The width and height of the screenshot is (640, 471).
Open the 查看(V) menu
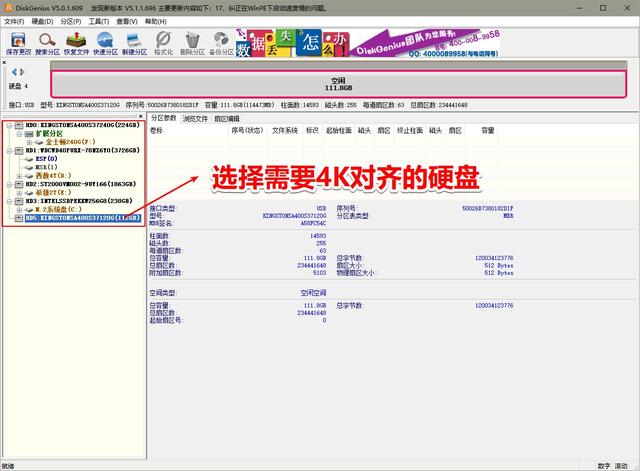pos(127,21)
